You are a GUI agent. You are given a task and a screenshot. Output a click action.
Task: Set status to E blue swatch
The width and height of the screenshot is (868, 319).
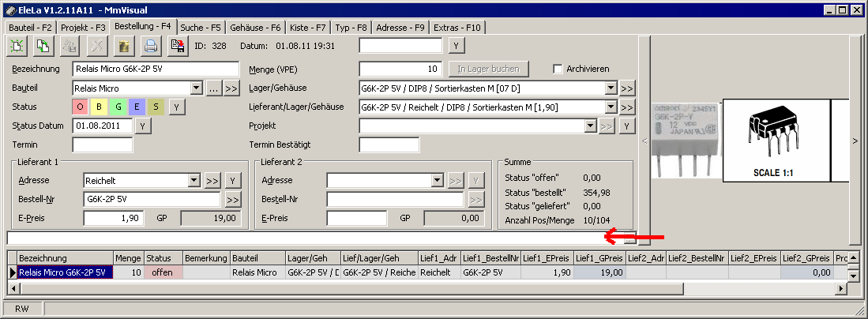[137, 107]
